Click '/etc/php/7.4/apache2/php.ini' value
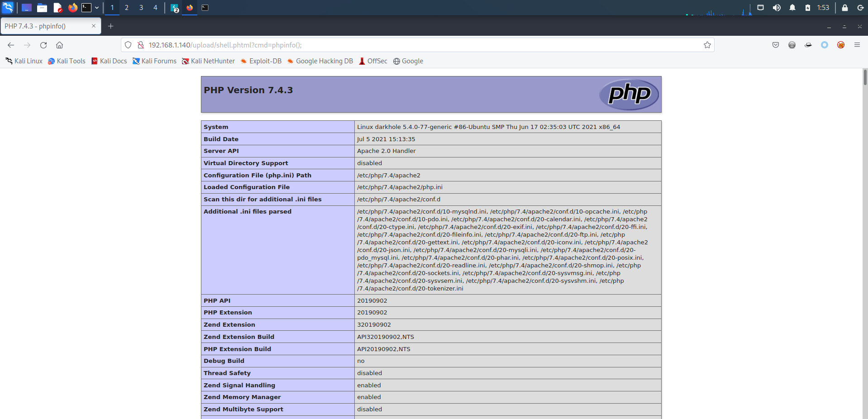The width and height of the screenshot is (868, 419). coord(400,187)
